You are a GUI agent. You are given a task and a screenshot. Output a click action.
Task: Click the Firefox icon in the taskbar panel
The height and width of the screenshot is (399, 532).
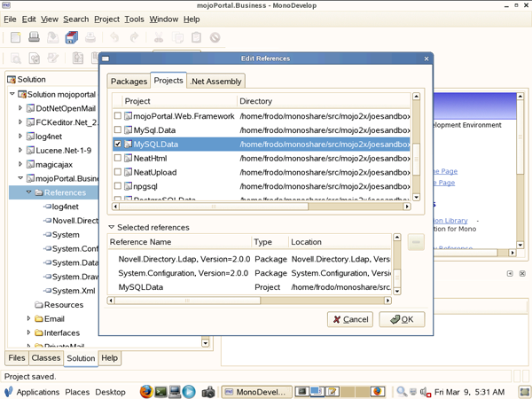tap(146, 391)
